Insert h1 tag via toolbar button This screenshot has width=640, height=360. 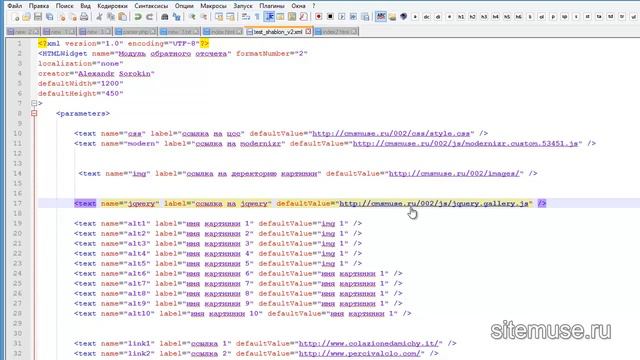(x=461, y=17)
